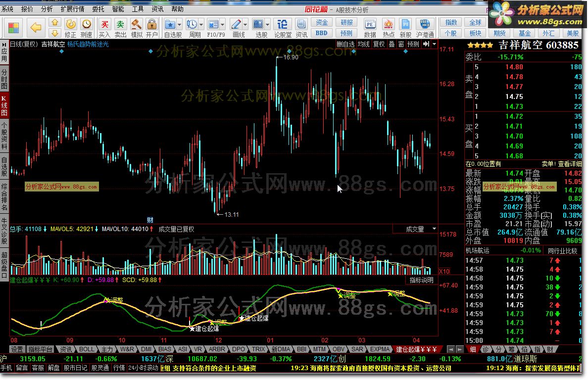The height and width of the screenshot is (380, 588).
Task: Click the 开户 padlock icon
Action: click(151, 24)
